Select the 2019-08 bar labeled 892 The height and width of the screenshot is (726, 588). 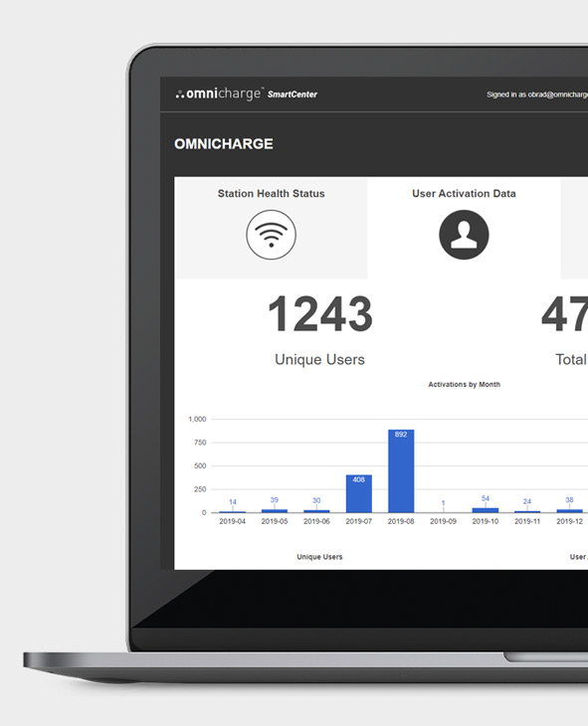pyautogui.click(x=401, y=470)
